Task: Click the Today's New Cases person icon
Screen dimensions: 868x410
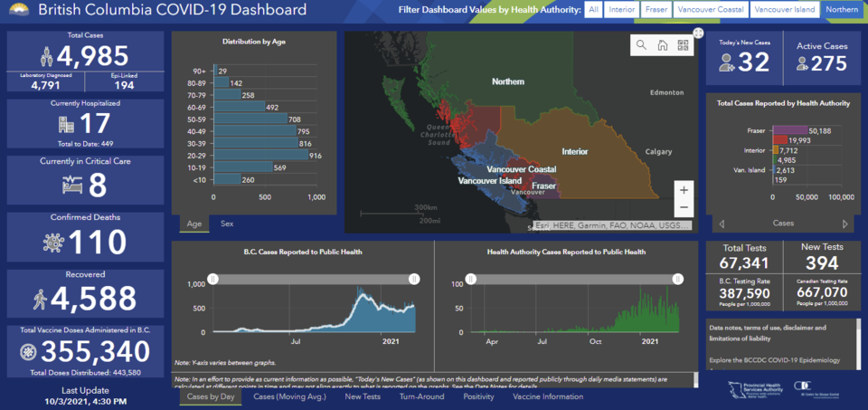Action: [726, 62]
